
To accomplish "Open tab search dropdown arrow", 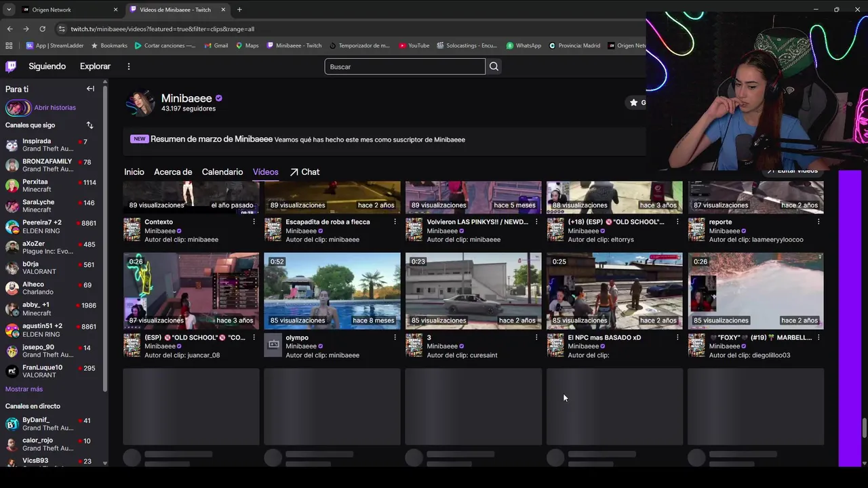I will (x=8, y=9).
